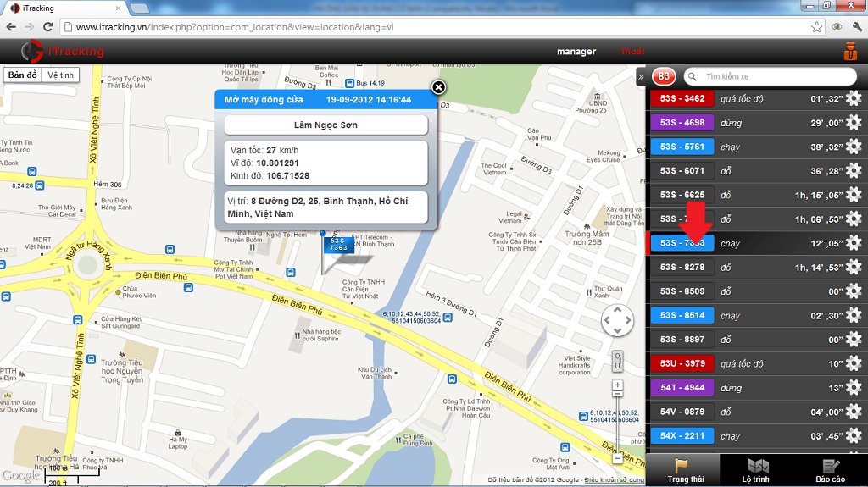Select the iTracking browser tab

[x=65, y=8]
